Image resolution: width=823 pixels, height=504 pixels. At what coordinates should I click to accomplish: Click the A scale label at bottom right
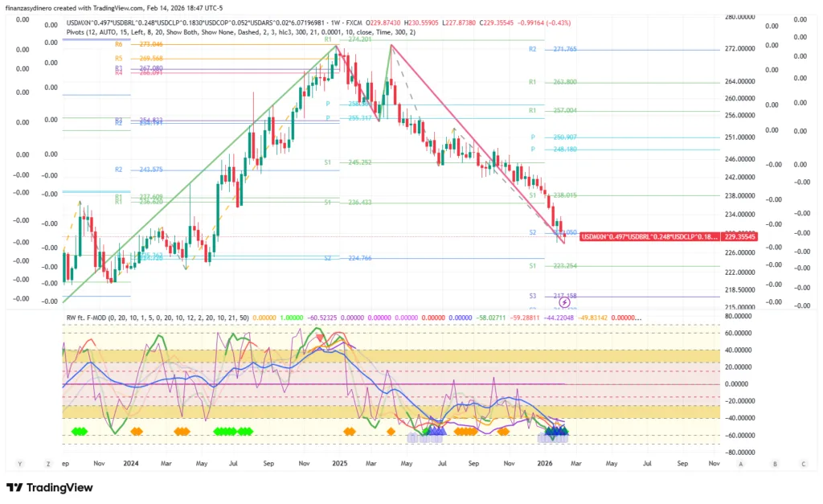point(740,464)
